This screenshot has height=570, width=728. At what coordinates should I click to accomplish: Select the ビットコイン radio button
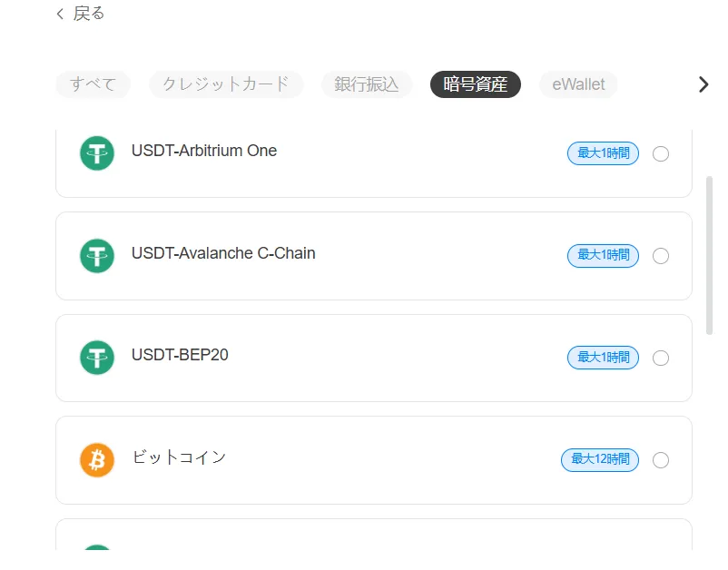[661, 460]
